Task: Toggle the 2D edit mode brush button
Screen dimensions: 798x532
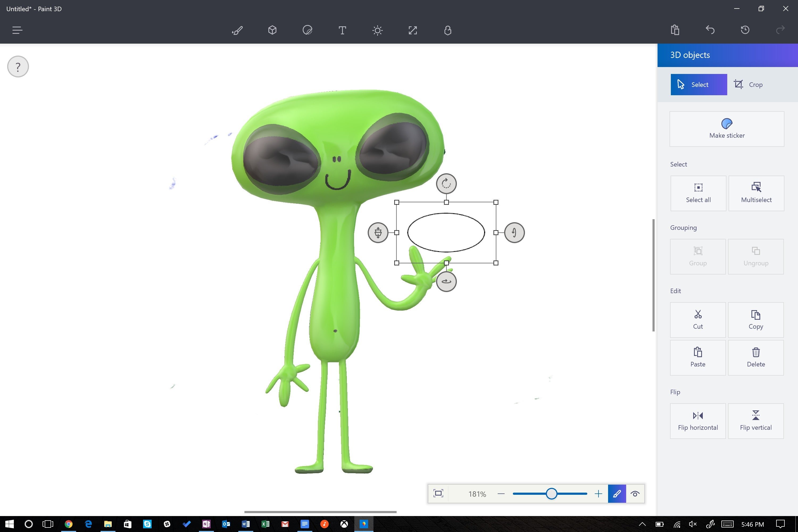Action: 617,494
